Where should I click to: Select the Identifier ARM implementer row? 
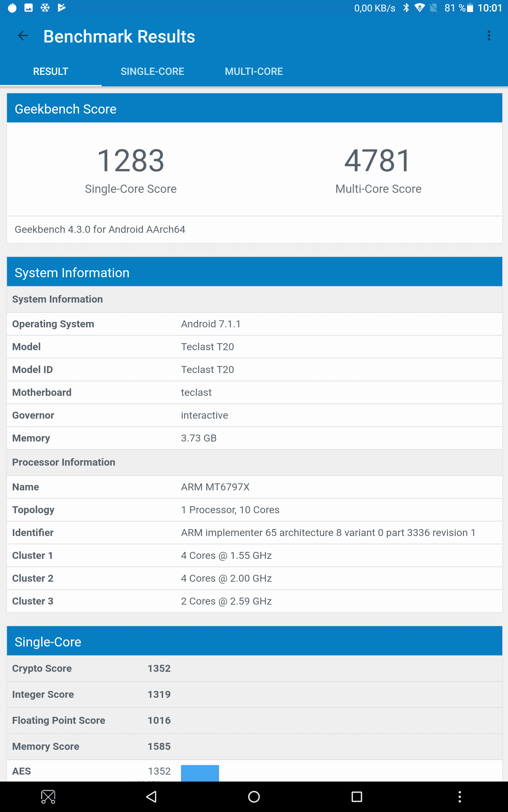point(254,533)
